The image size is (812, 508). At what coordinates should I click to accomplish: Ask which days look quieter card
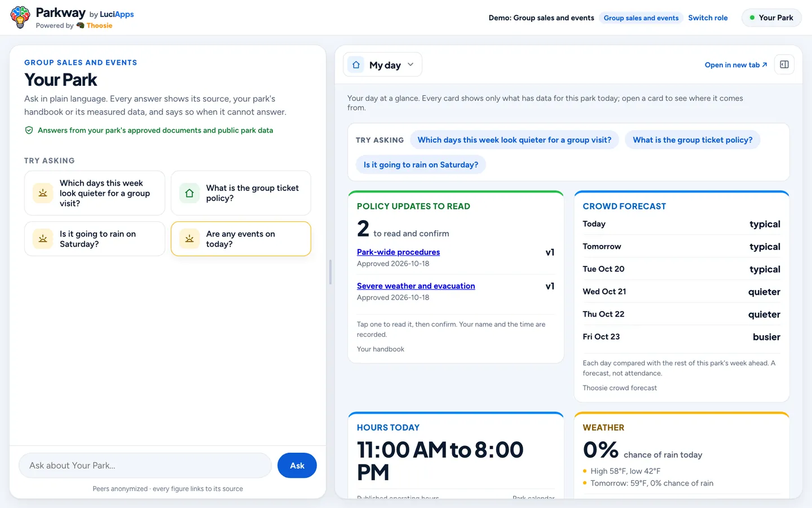tap(95, 193)
